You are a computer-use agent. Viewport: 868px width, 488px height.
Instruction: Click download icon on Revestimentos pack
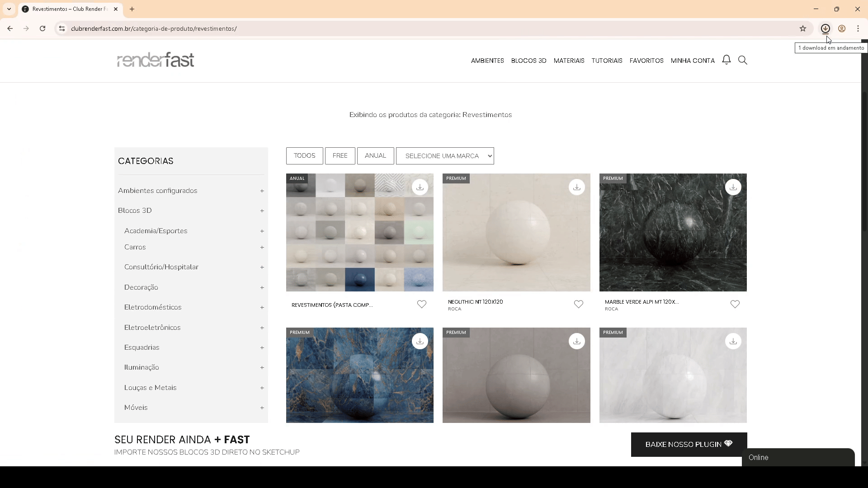pyautogui.click(x=420, y=187)
